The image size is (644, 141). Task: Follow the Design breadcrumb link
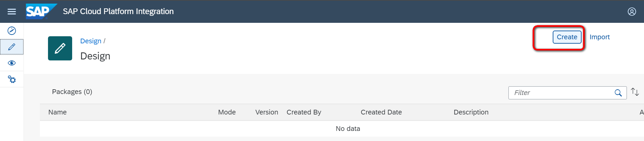coord(91,41)
